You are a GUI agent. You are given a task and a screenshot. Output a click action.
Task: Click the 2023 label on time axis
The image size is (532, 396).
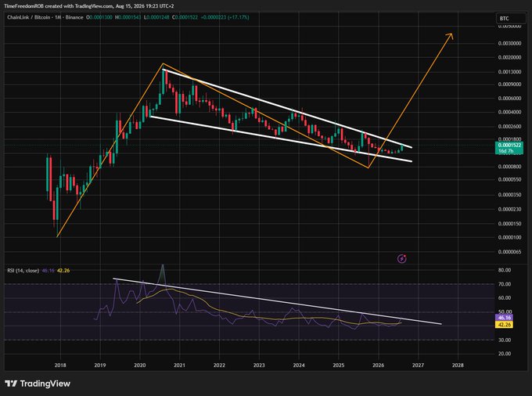pos(259,365)
